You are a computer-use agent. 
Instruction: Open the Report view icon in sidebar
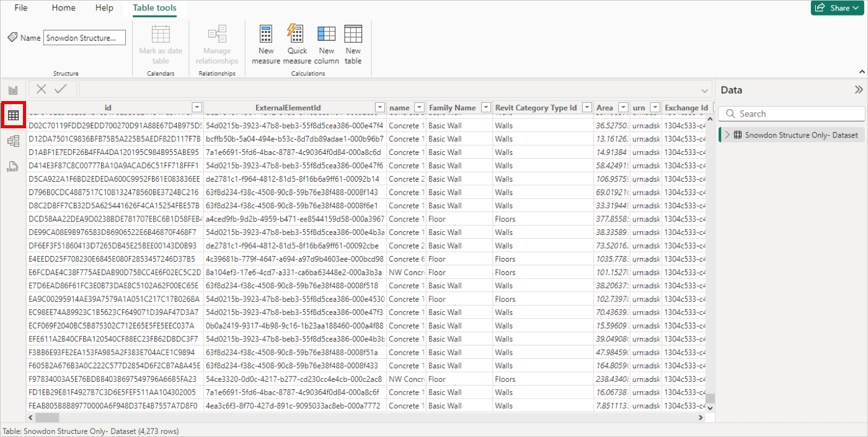click(x=13, y=90)
